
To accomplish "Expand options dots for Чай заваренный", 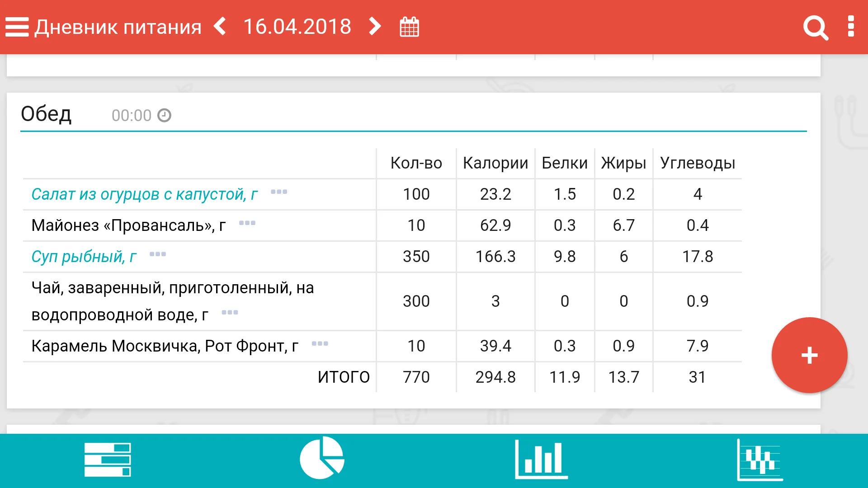I will click(x=230, y=313).
